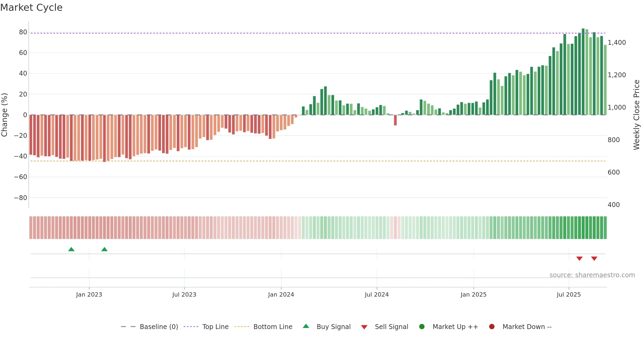Click the Market Cycle chart title
The width and height of the screenshot is (644, 362).
pyautogui.click(x=31, y=8)
